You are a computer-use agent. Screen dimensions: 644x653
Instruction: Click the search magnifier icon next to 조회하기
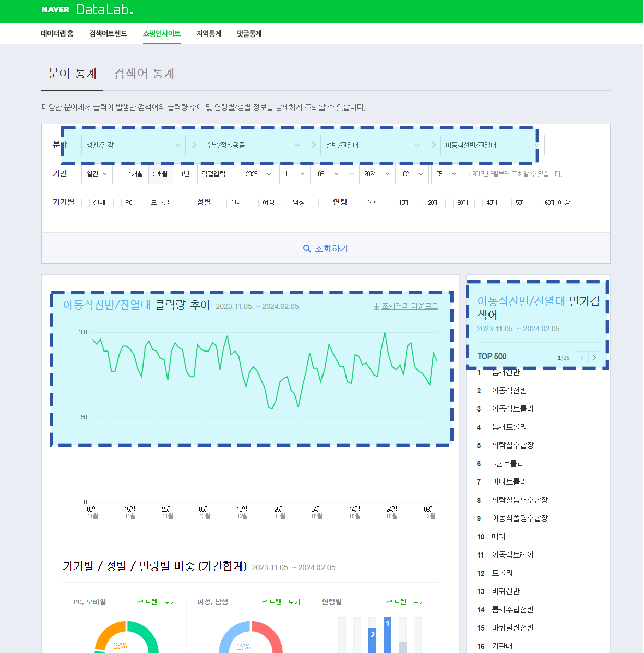click(x=307, y=249)
